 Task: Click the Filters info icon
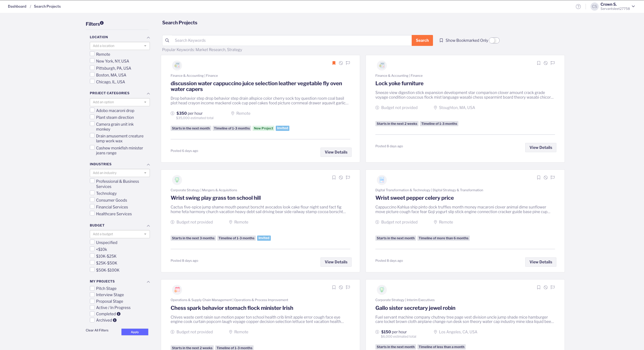(102, 23)
